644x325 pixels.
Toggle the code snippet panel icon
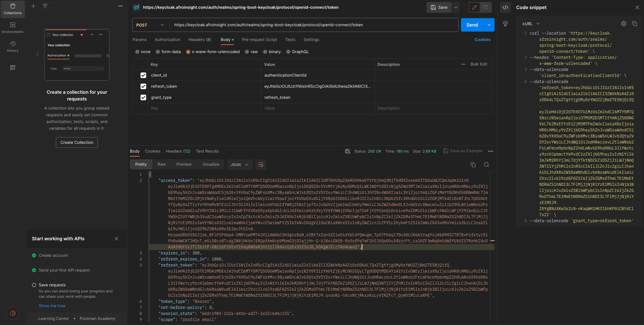(505, 7)
